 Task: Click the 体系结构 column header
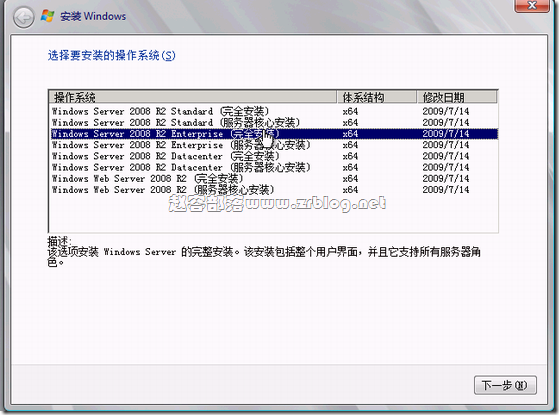coord(377,97)
